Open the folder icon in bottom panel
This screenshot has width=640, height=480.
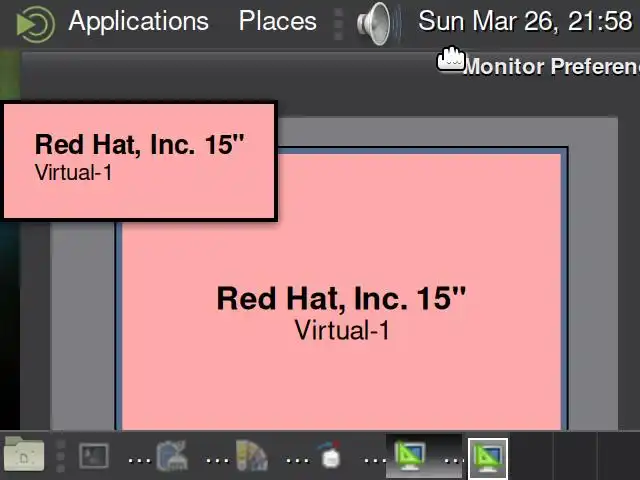[24, 454]
